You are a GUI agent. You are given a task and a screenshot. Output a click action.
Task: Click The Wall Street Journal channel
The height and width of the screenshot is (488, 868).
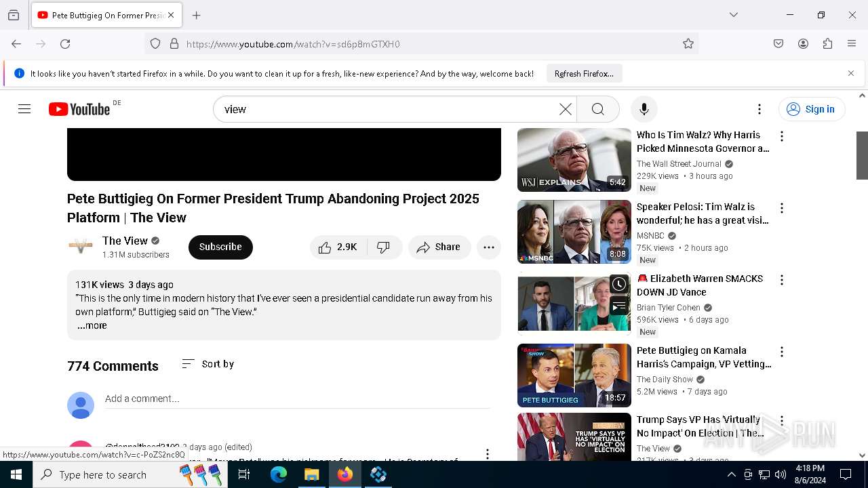click(x=679, y=164)
